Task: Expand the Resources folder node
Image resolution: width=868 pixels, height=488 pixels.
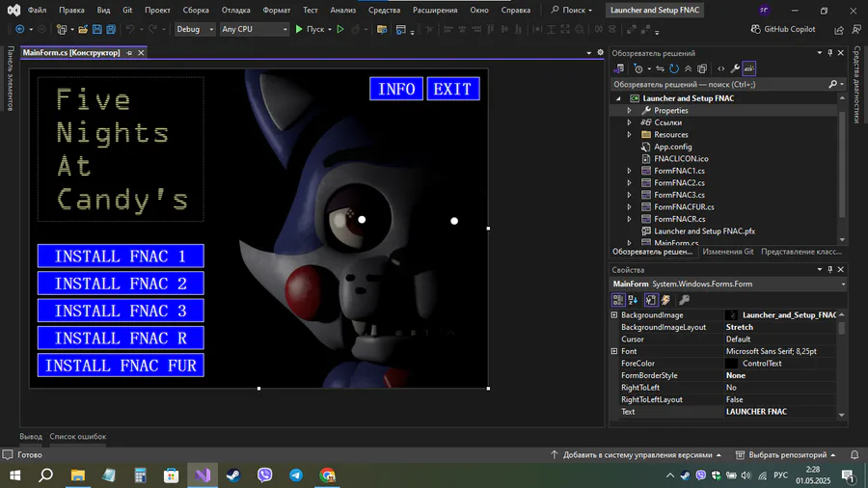Action: (629, 134)
